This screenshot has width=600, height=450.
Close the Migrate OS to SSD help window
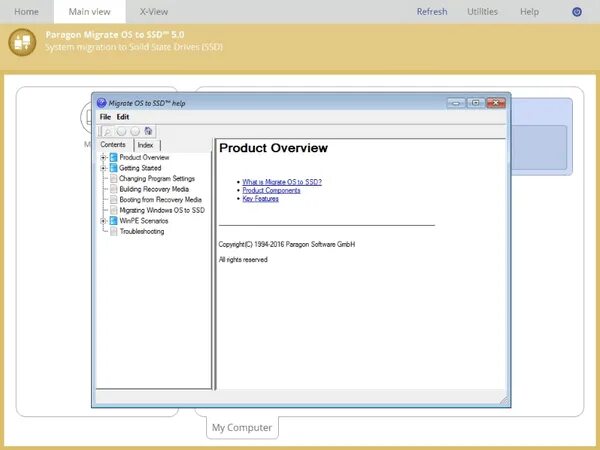[x=496, y=103]
